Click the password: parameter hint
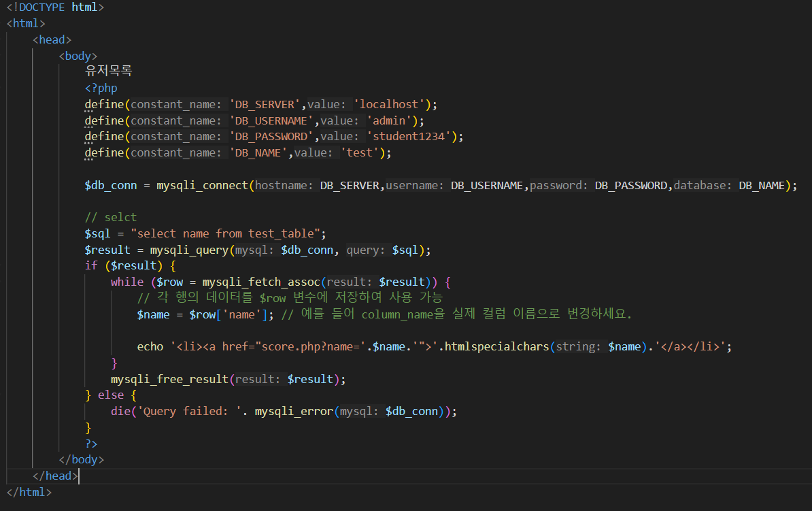The image size is (812, 511). click(x=559, y=186)
